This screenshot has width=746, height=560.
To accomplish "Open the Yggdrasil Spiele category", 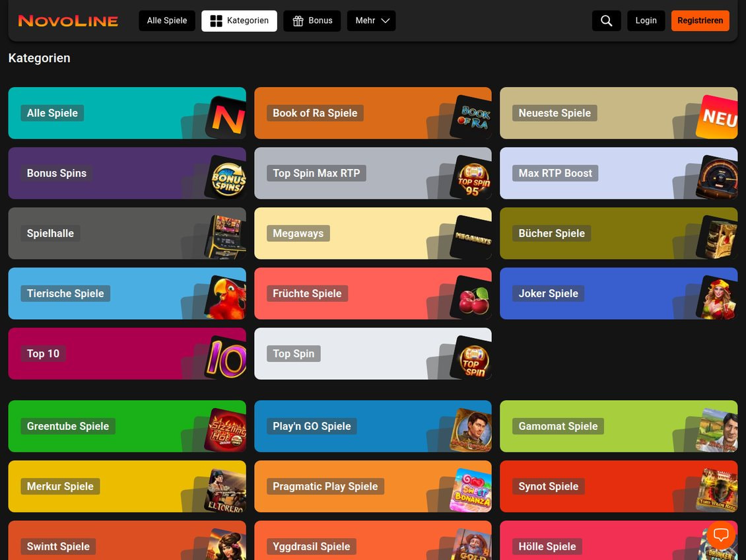I will coord(373,540).
